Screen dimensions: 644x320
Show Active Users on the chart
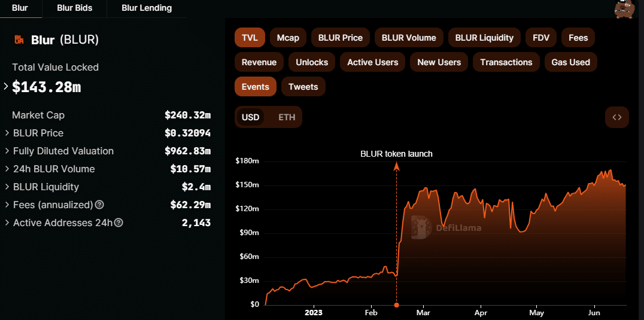coord(372,62)
